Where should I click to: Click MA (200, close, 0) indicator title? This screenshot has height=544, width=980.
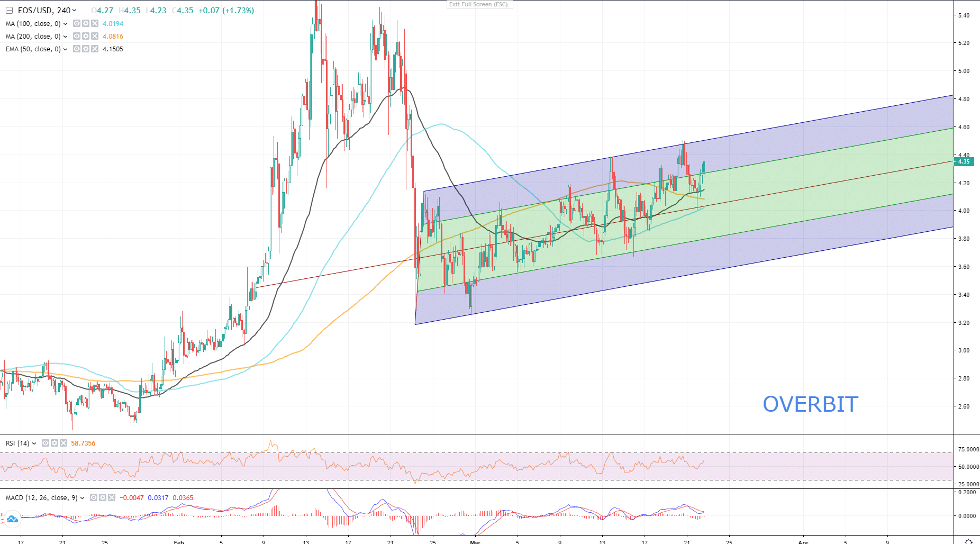pyautogui.click(x=33, y=37)
